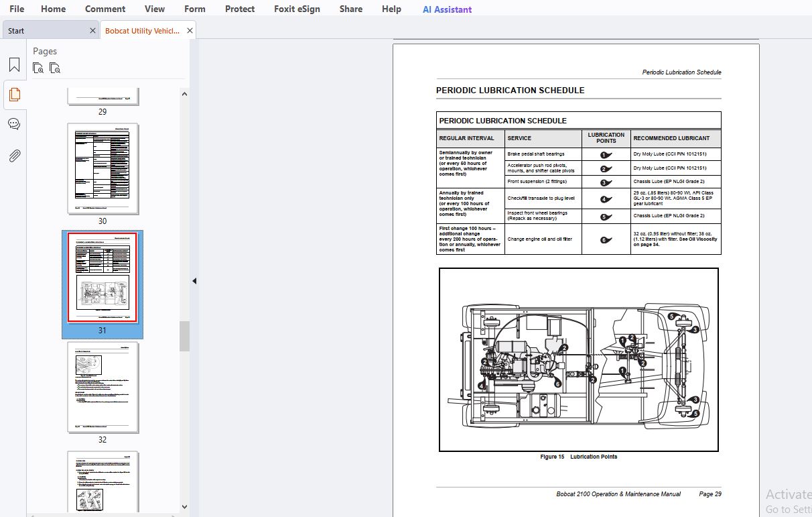Open the Help ribbon tab
Viewport: 812px width, 517px height.
pos(391,9)
